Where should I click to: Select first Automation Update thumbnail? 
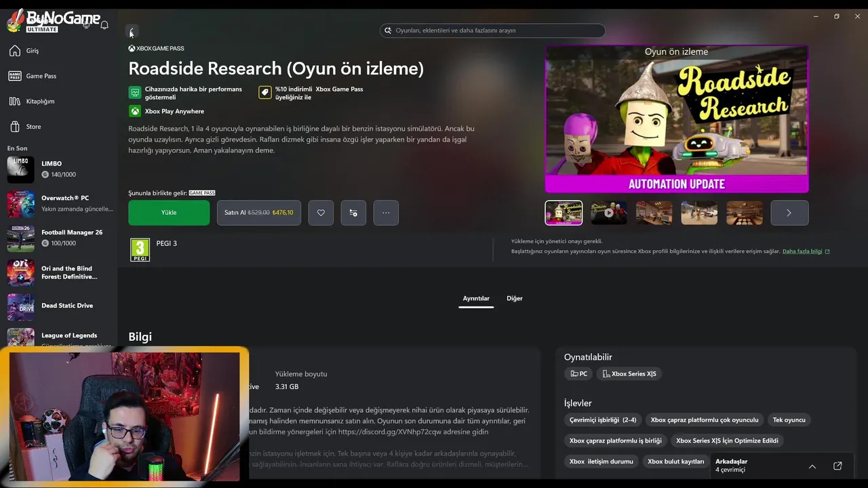(564, 213)
